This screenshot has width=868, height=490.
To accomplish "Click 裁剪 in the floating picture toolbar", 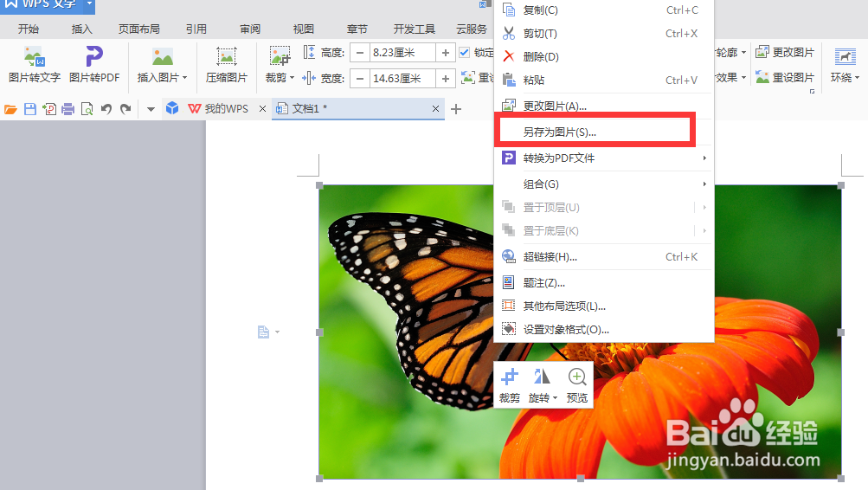I will coord(509,385).
